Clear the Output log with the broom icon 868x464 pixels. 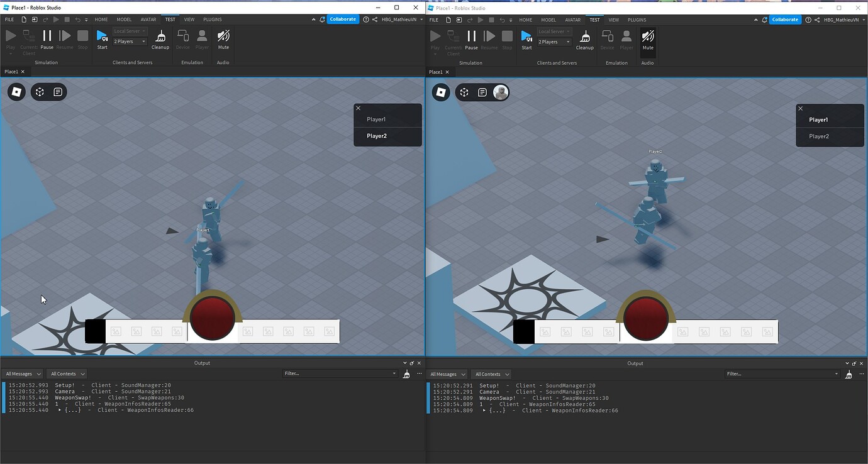click(x=406, y=373)
